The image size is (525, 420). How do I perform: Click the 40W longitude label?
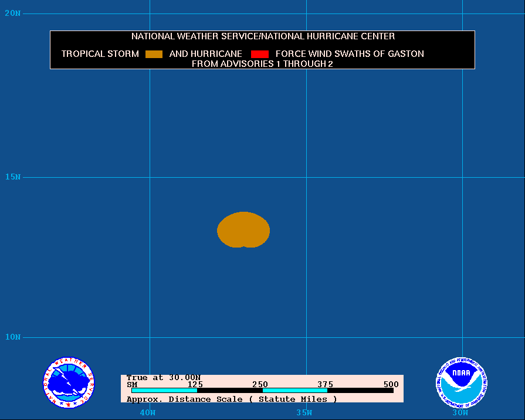pyautogui.click(x=148, y=412)
